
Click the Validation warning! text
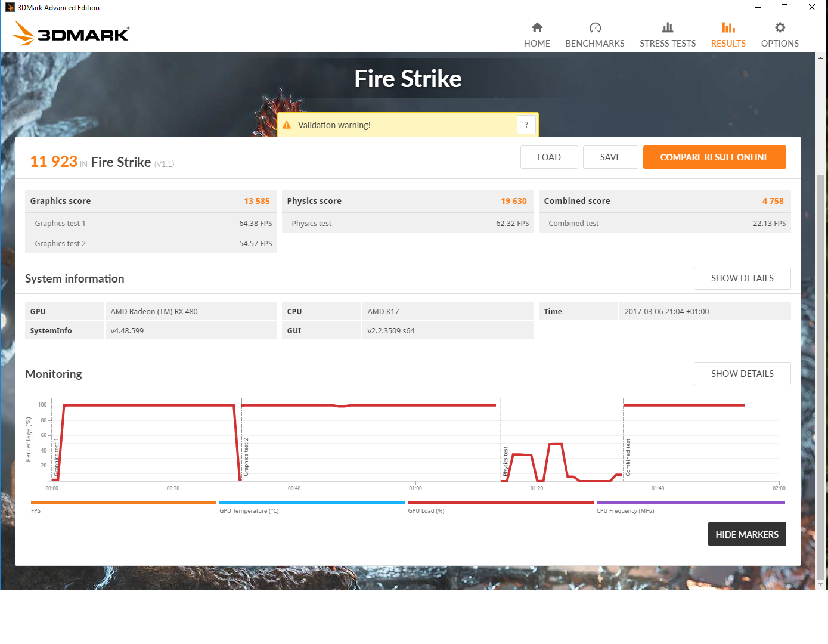334,125
